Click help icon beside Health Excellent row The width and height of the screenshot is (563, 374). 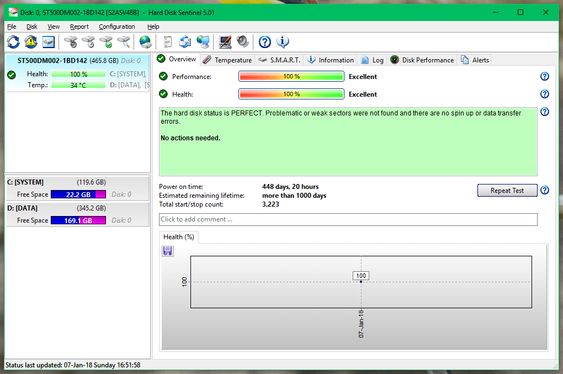point(545,94)
